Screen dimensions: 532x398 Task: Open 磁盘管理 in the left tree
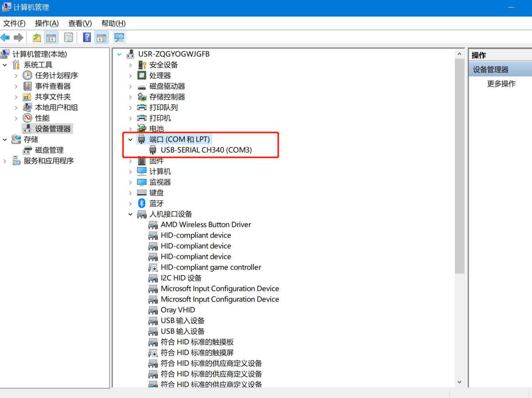click(49, 150)
